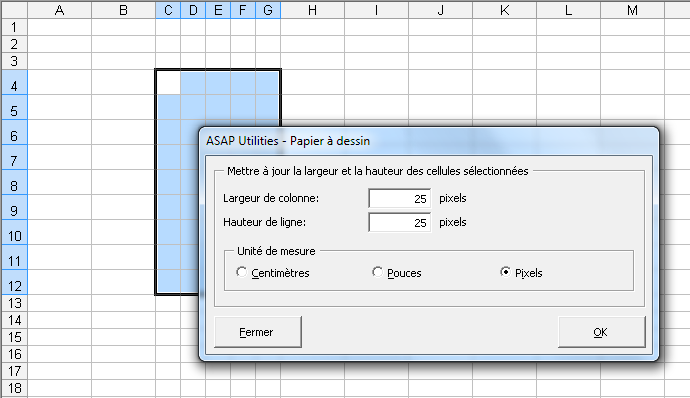Click the Select All corner box
The image size is (690, 398).
(15, 10)
